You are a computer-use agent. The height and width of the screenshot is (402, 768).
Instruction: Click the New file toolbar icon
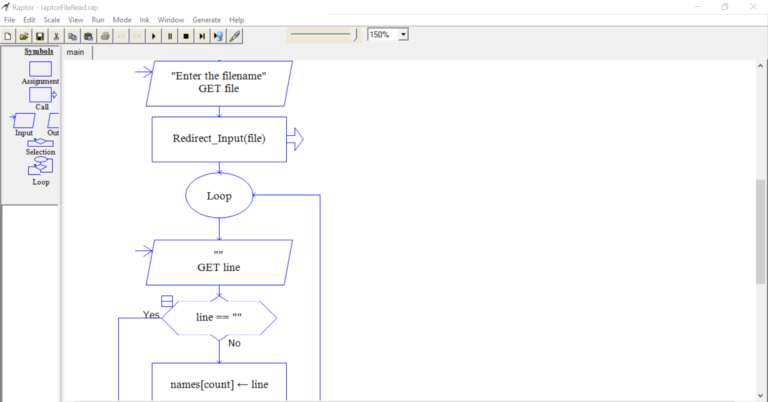(x=8, y=36)
